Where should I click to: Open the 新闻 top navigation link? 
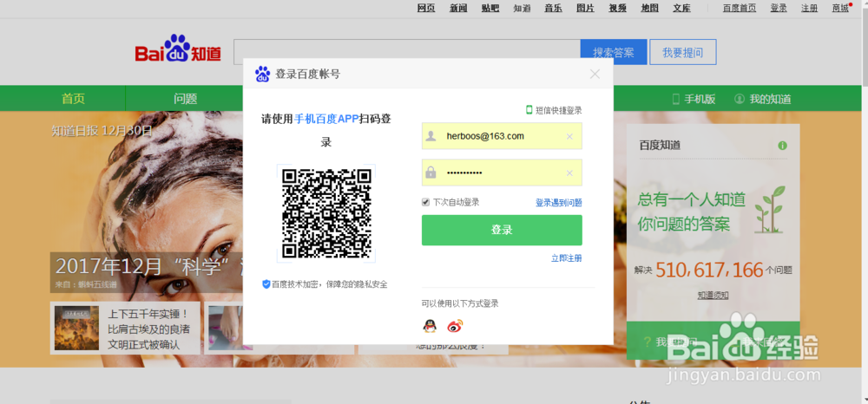point(457,8)
